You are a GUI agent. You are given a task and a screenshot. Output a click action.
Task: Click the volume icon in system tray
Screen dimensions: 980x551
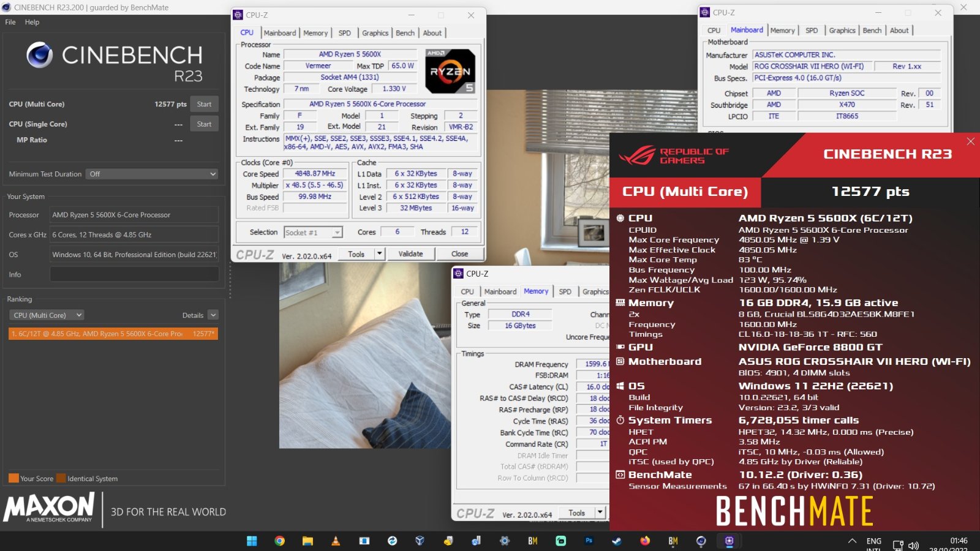point(913,545)
